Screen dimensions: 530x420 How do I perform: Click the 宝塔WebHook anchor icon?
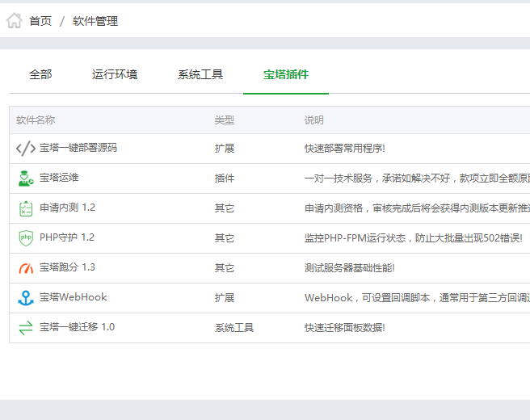26,298
